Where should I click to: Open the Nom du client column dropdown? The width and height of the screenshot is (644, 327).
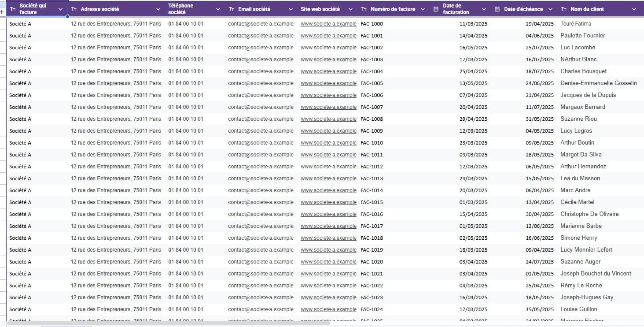coord(634,9)
